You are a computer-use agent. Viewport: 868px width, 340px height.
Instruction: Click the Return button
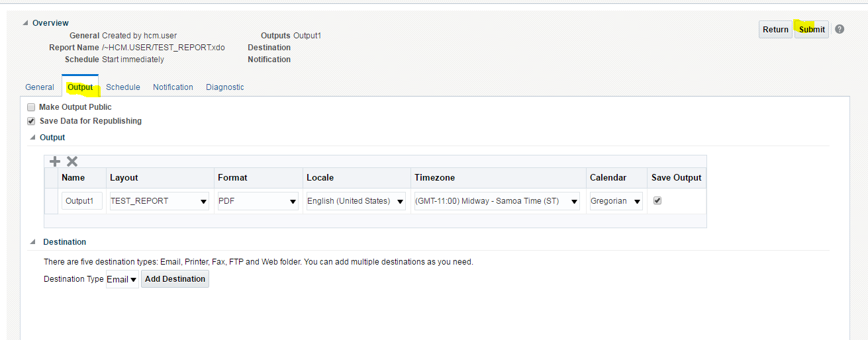(775, 29)
